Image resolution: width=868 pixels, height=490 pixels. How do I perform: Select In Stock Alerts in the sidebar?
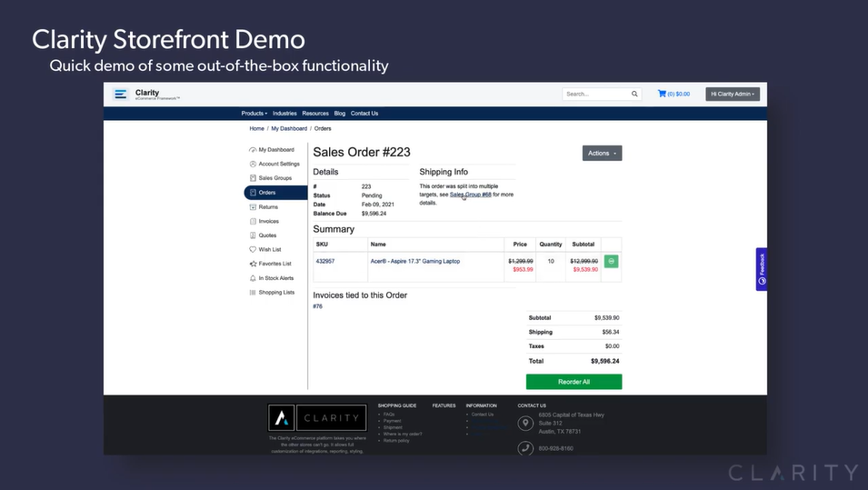coord(276,278)
